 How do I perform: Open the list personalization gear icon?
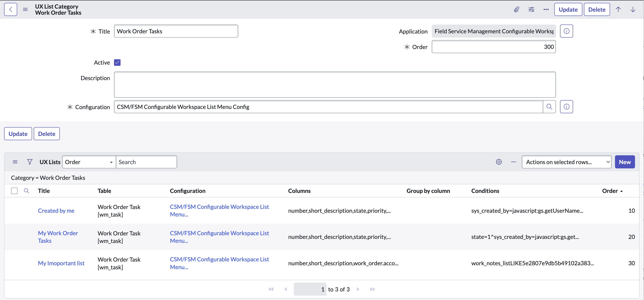coord(499,162)
